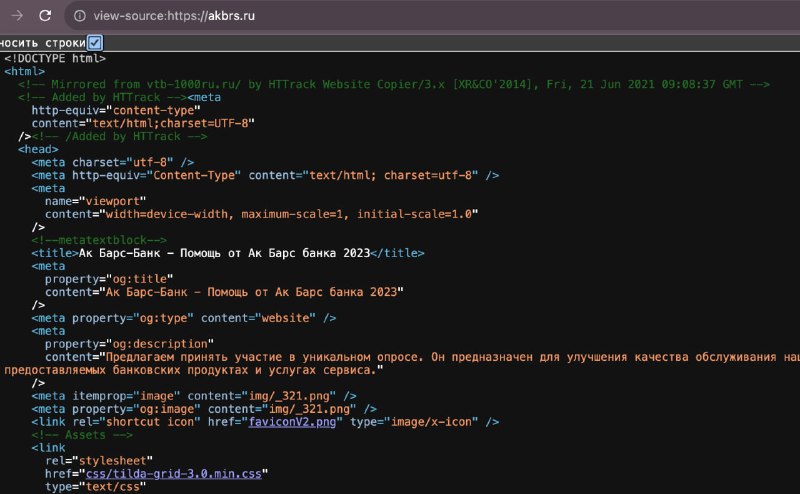The width and height of the screenshot is (800, 494).
Task: Click the <!-- Assets --> comment
Action: (82, 435)
